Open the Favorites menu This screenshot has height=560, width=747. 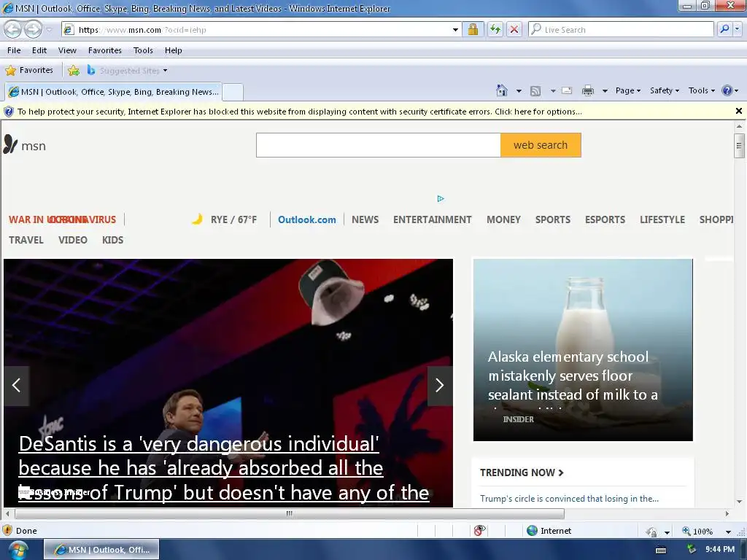tap(105, 50)
